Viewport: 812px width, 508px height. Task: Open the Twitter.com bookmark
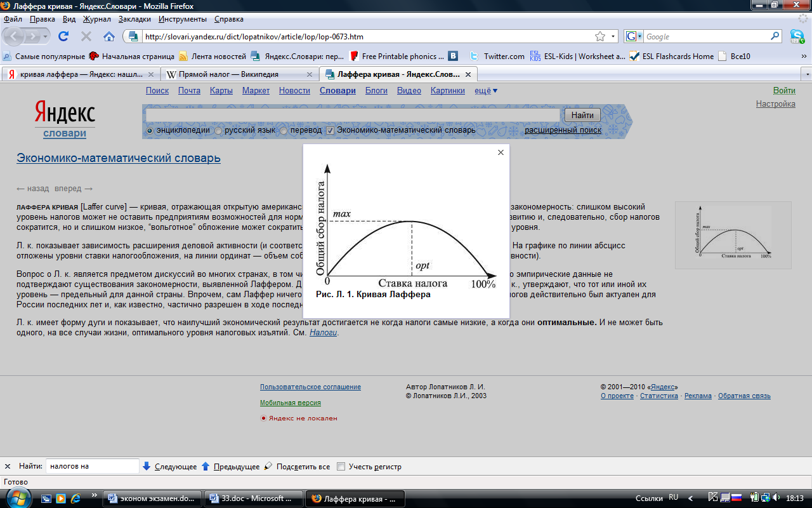point(497,56)
